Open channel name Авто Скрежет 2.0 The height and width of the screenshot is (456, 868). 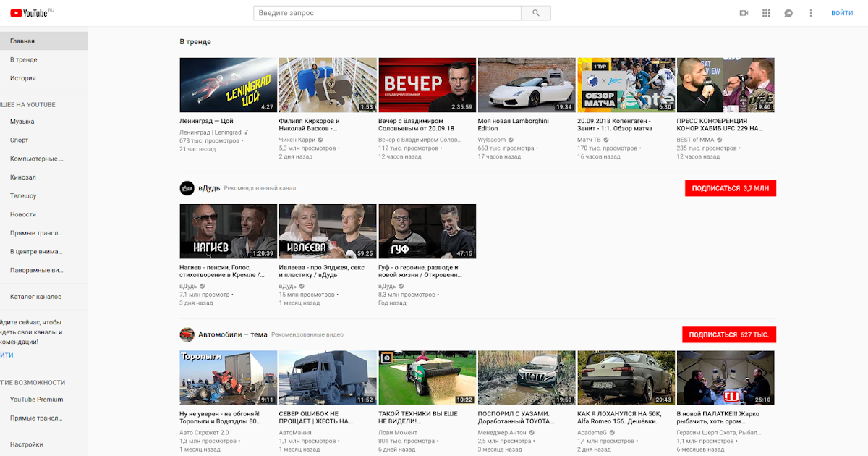[204, 432]
